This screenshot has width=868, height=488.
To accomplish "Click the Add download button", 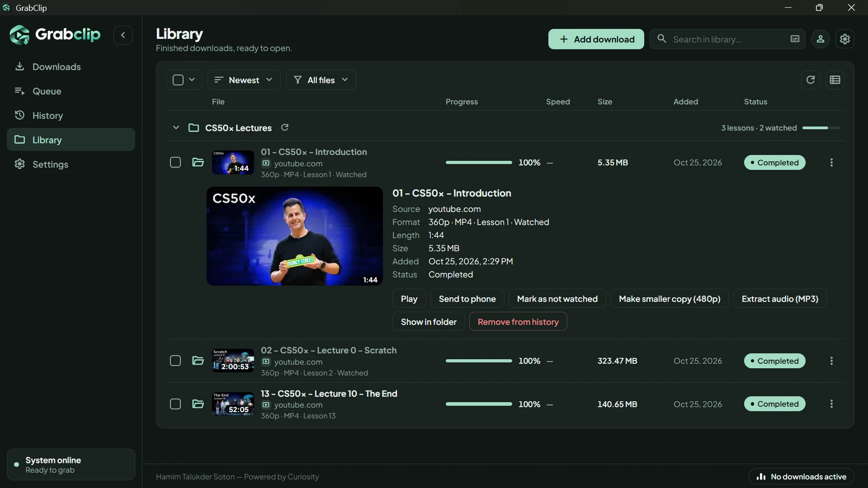I will pos(596,39).
